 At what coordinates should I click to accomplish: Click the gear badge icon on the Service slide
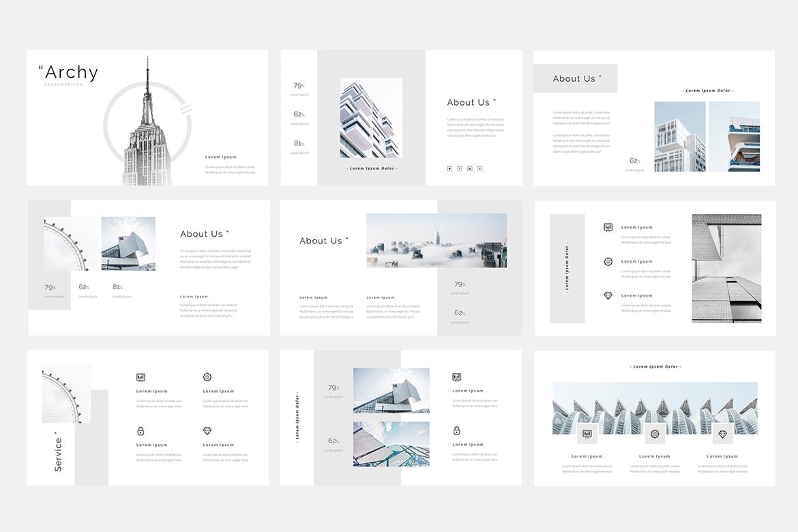pyautogui.click(x=207, y=377)
